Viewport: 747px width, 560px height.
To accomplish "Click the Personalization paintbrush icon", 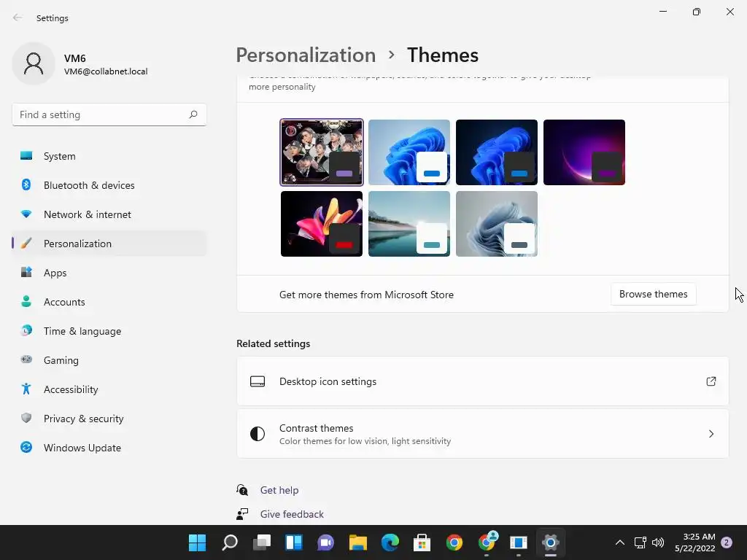I will (x=26, y=244).
